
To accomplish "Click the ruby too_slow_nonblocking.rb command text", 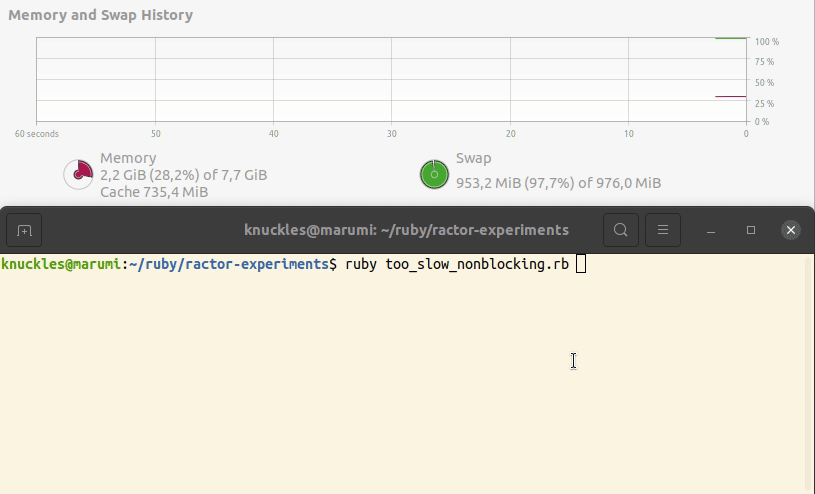I will pos(457,264).
